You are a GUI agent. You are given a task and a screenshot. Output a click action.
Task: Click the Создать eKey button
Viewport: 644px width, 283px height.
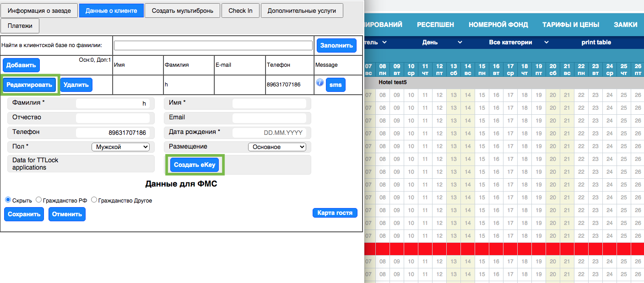pos(195,165)
